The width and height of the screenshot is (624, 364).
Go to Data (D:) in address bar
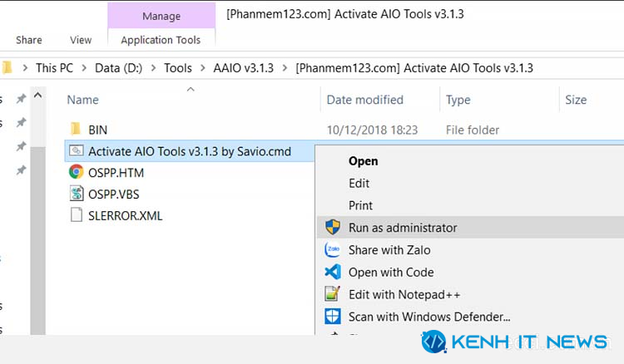point(118,68)
